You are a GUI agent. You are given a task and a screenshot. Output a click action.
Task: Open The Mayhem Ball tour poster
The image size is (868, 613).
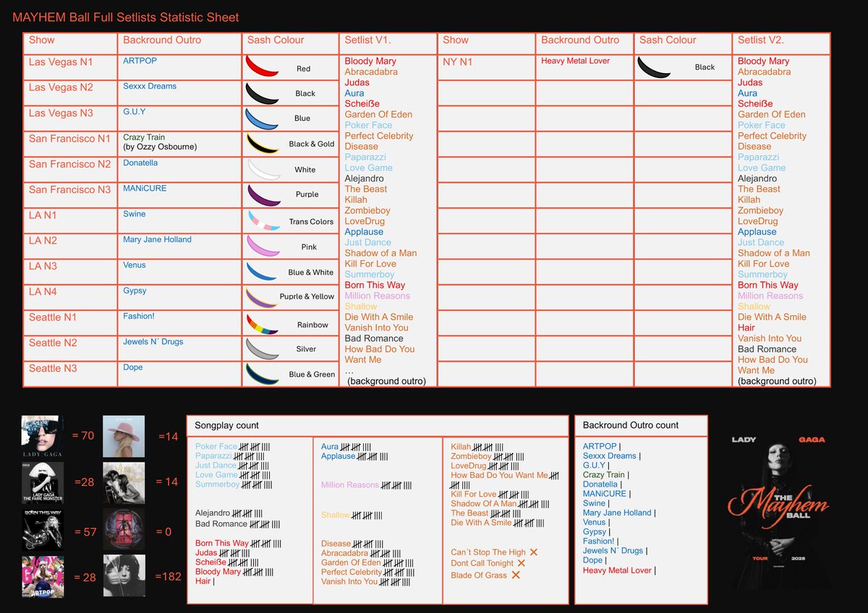778,511
